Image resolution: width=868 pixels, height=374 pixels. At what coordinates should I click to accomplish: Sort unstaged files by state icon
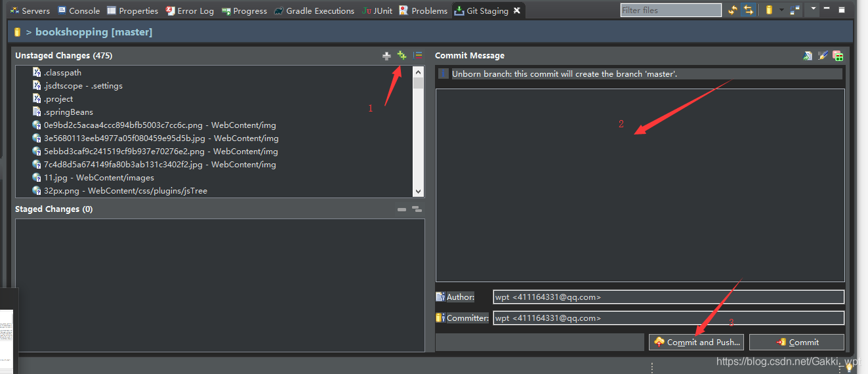[417, 56]
